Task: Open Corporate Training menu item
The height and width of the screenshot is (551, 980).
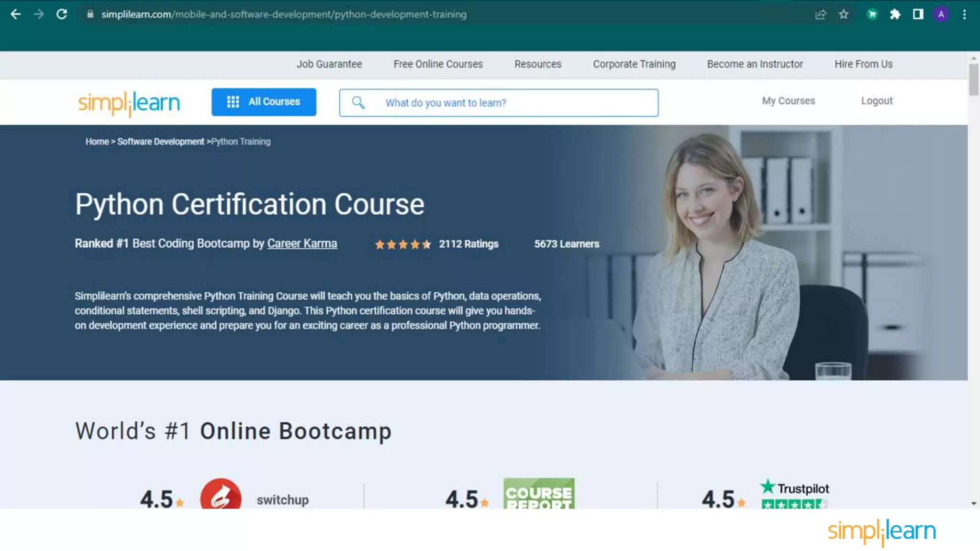Action: pyautogui.click(x=635, y=64)
